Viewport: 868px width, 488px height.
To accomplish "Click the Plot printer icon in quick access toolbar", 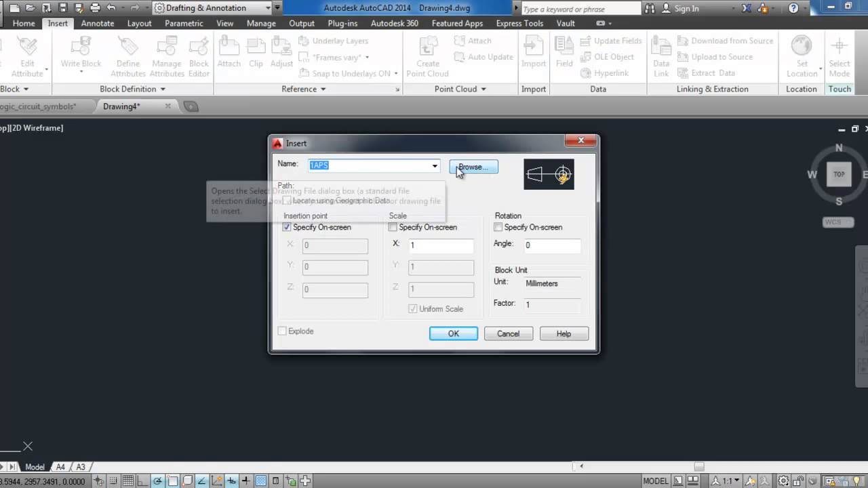I will 94,7.
